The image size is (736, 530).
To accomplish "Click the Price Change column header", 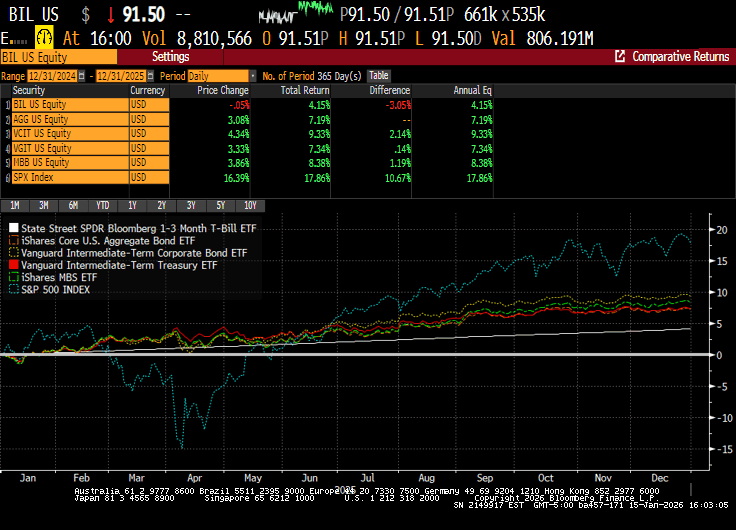I will (x=222, y=91).
